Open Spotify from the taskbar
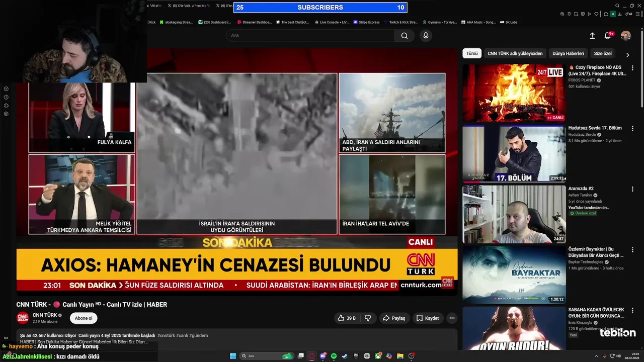This screenshot has height=362, width=644. [334, 356]
